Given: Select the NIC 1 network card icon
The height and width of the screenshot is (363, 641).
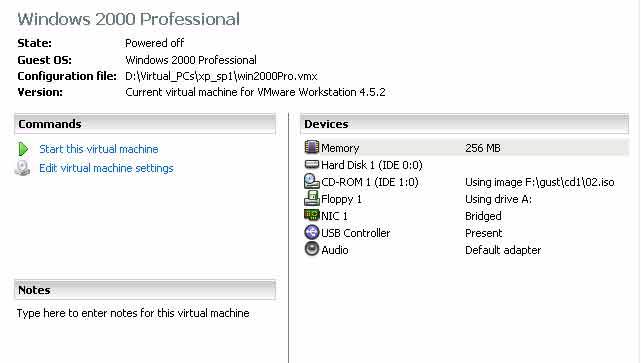Looking at the screenshot, I should point(312,215).
